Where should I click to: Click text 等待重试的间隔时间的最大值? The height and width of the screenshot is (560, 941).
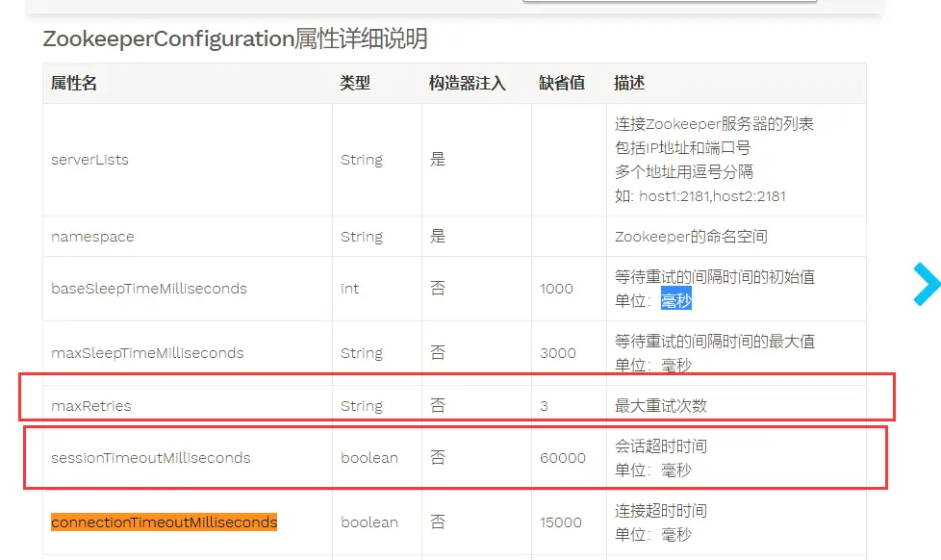[714, 342]
